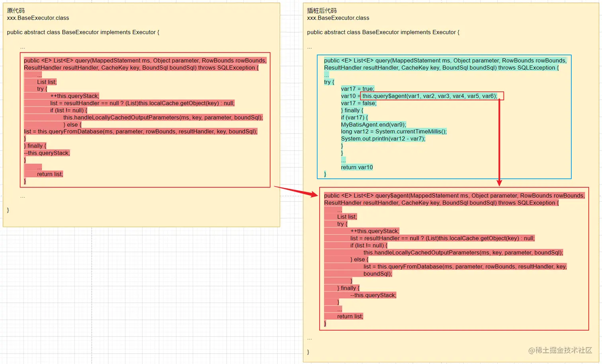This screenshot has height=364, width=602.
Task: Click the System.currentTimeMillis() line
Action: click(x=394, y=131)
